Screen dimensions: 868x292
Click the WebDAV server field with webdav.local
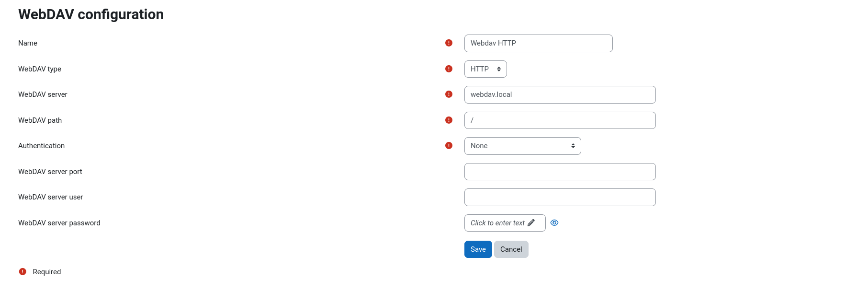(x=560, y=94)
